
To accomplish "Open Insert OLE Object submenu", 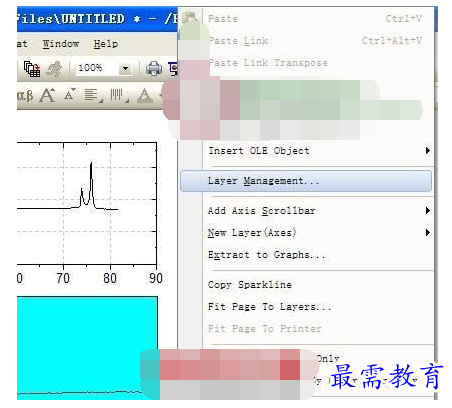I will (x=306, y=151).
